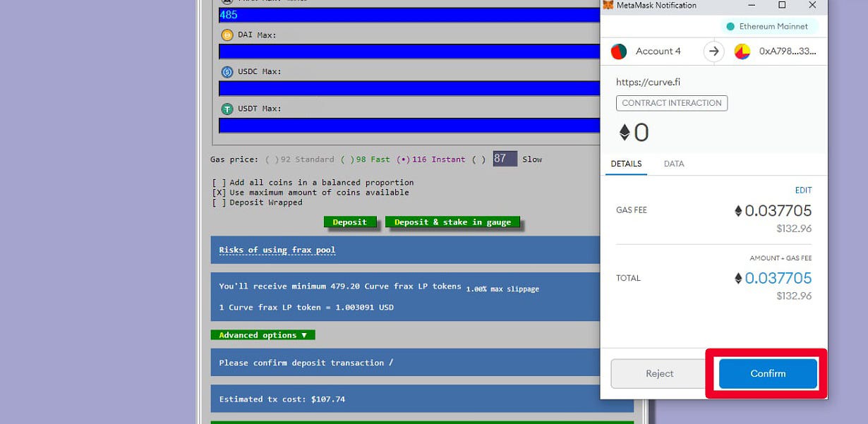
Task: Enable the Deposit Wrapped checkbox
Action: click(219, 202)
